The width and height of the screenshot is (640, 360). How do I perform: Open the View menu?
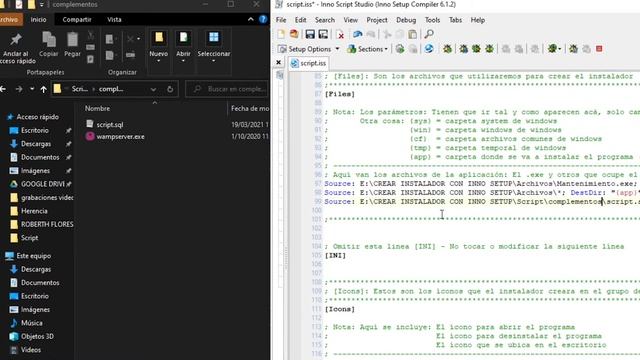(x=350, y=20)
